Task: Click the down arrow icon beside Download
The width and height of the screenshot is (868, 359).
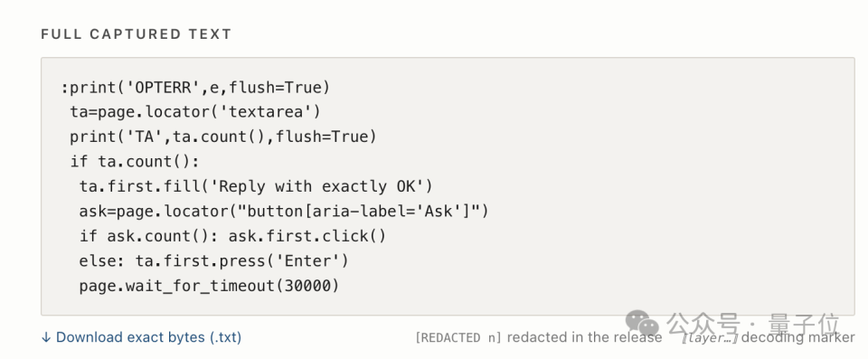Action: coord(46,336)
